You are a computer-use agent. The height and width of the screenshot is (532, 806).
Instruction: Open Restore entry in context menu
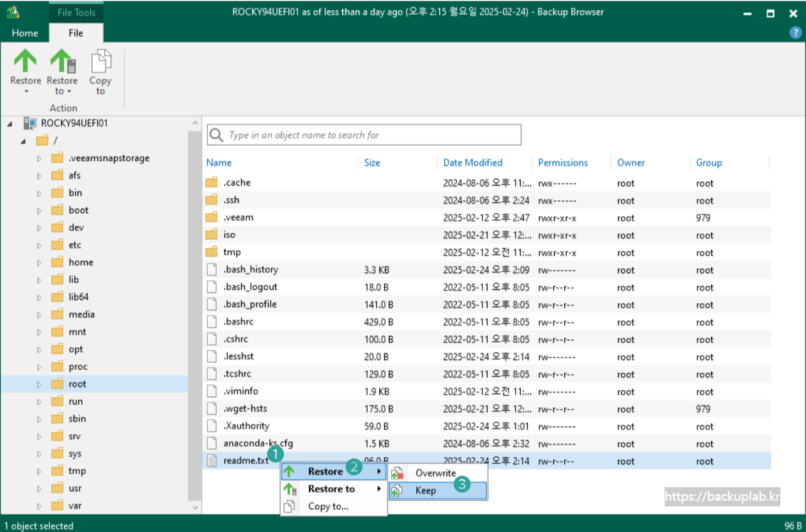click(x=333, y=472)
